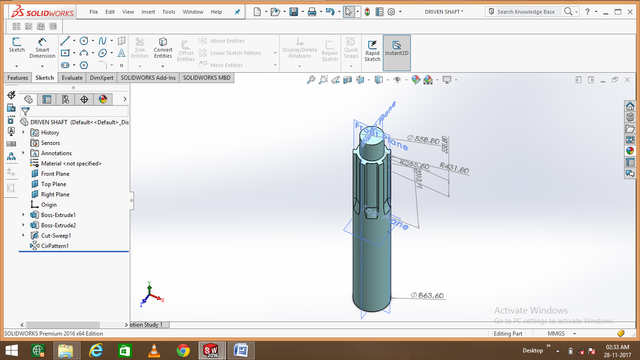Click the Convert Entities tool

[x=163, y=48]
